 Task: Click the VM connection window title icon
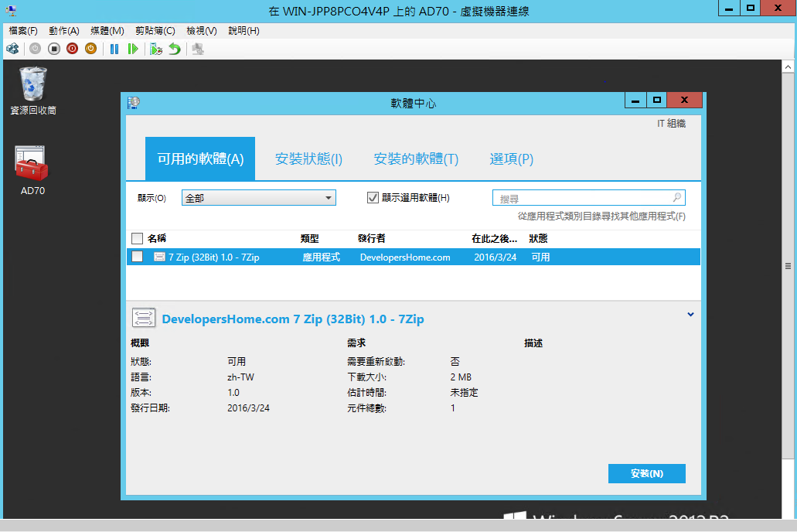(11, 10)
